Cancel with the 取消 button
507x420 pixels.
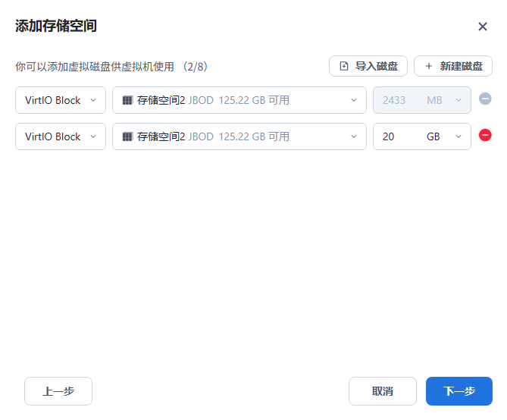pyautogui.click(x=383, y=391)
